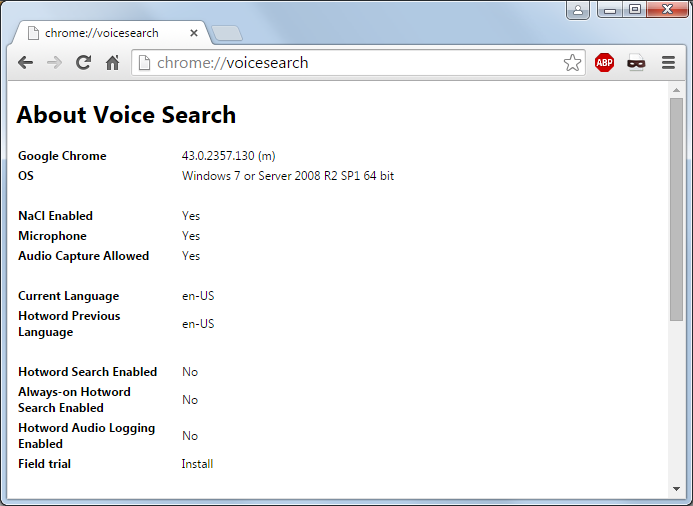Click the Hotword Previous Language label
693x506 pixels.
click(x=69, y=324)
